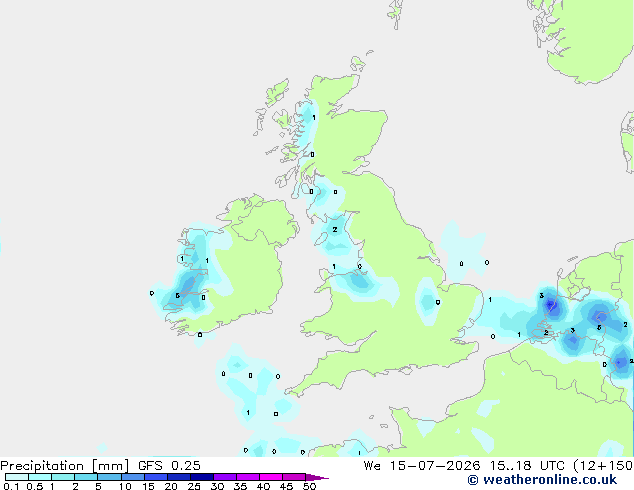Click the '10' legend scale label
The image size is (634, 490).
pyautogui.click(x=125, y=486)
